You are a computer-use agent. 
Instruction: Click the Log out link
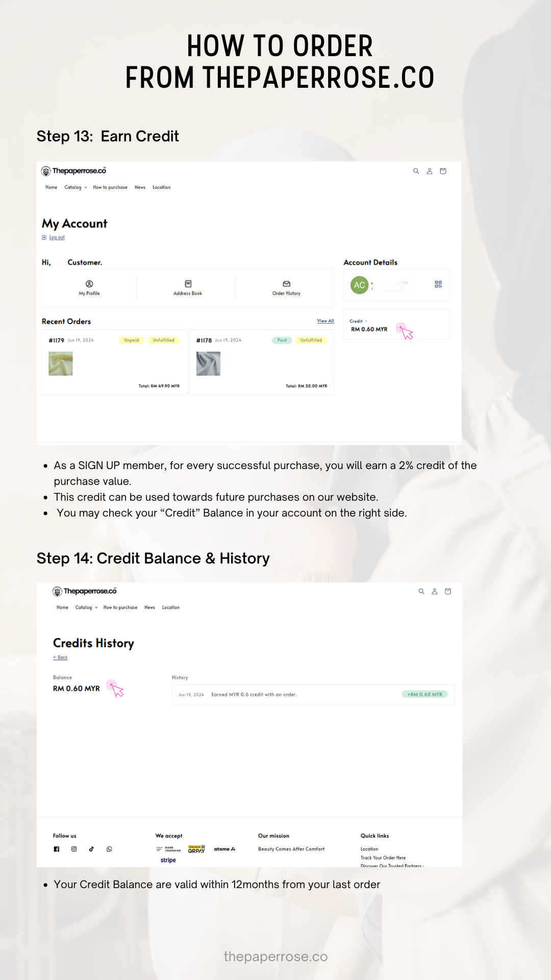click(x=57, y=237)
